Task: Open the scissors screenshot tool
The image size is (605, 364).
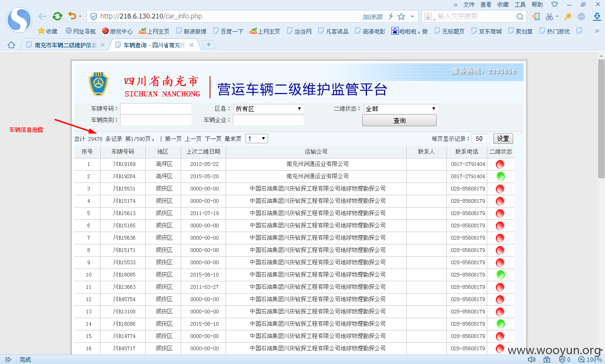Action: (549, 17)
